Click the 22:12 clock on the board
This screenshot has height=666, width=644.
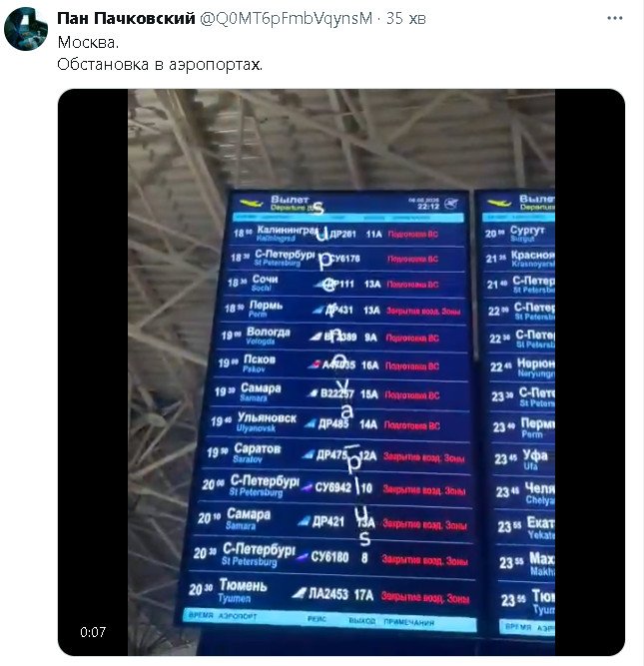[x=427, y=207]
